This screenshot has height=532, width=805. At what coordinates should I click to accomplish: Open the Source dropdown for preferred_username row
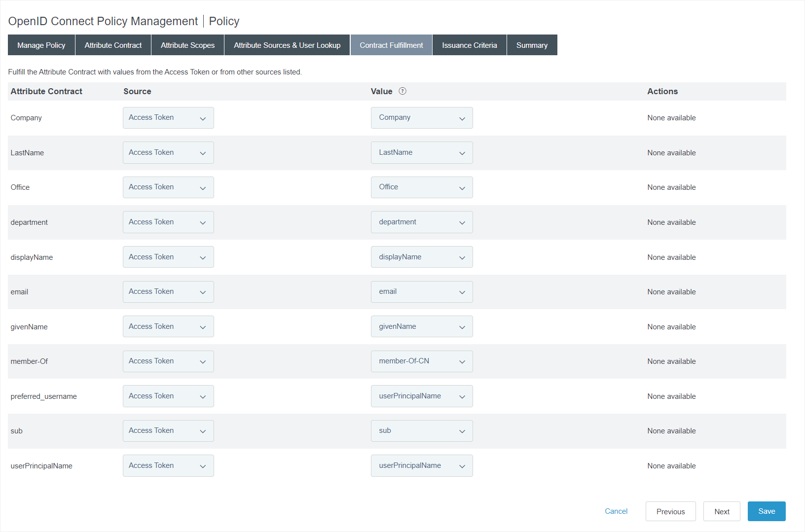(x=168, y=396)
